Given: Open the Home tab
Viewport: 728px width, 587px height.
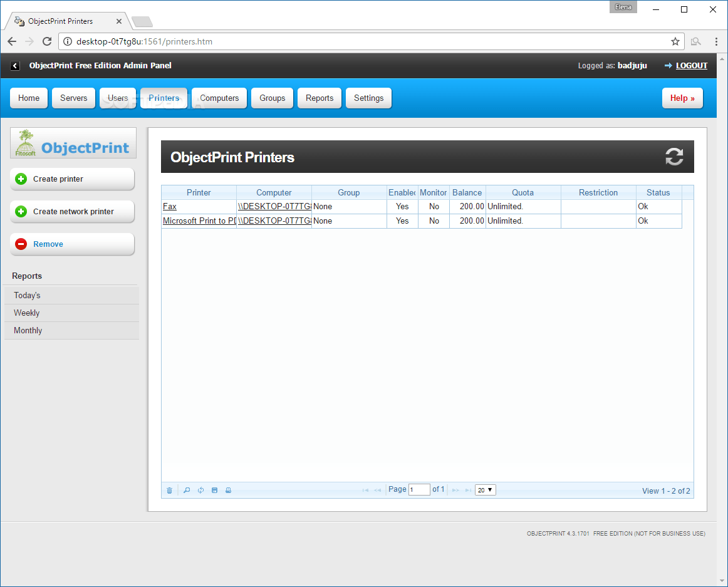Looking at the screenshot, I should pos(29,98).
